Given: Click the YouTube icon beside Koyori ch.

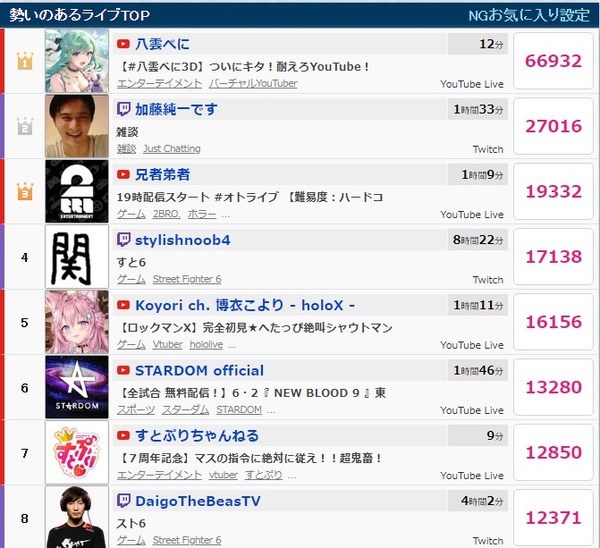Looking at the screenshot, I should point(123,305).
